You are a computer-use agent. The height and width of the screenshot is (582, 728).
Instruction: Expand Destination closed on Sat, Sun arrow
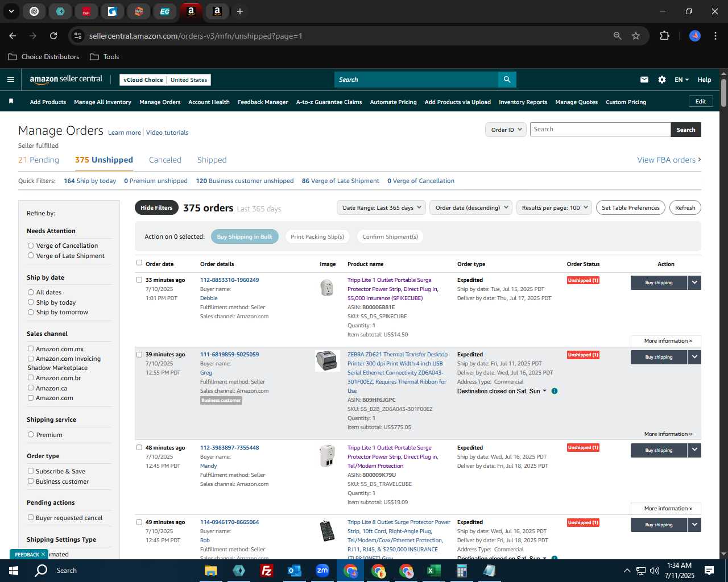coord(544,391)
